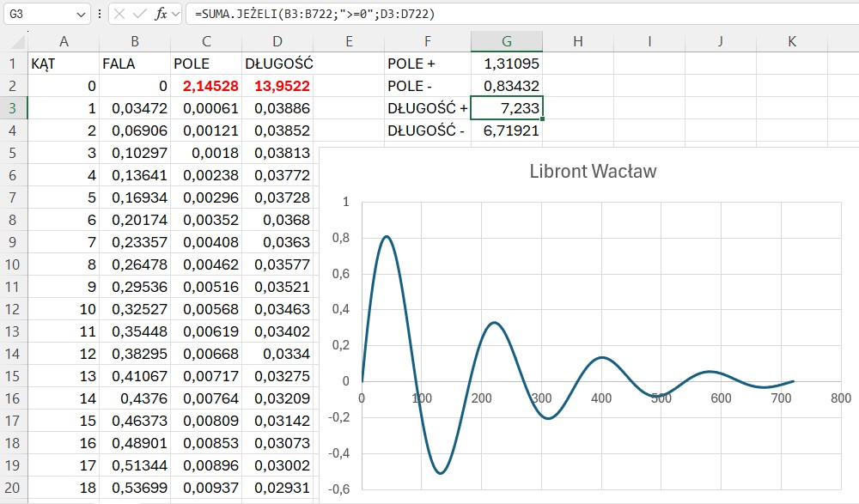Open the Name Box dropdown arrow
The height and width of the screenshot is (504, 859).
[x=81, y=15]
